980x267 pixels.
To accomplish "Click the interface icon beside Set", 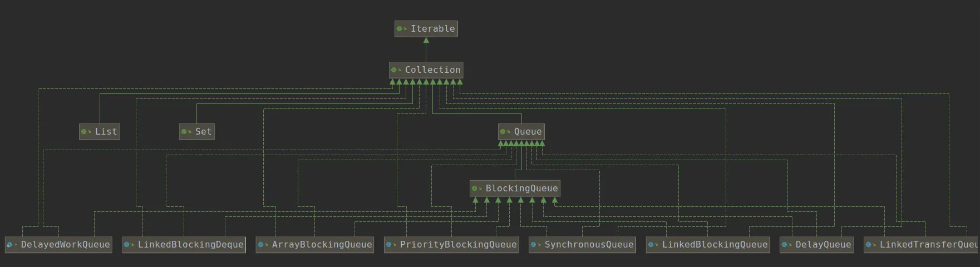I will tap(185, 132).
